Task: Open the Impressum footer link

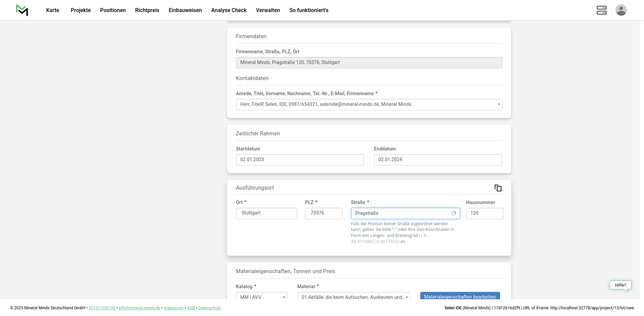Action: tap(173, 308)
